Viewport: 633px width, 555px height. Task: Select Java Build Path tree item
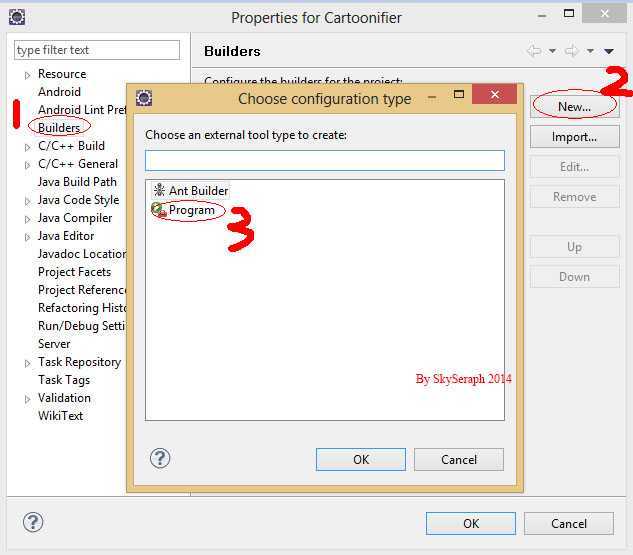(77, 182)
